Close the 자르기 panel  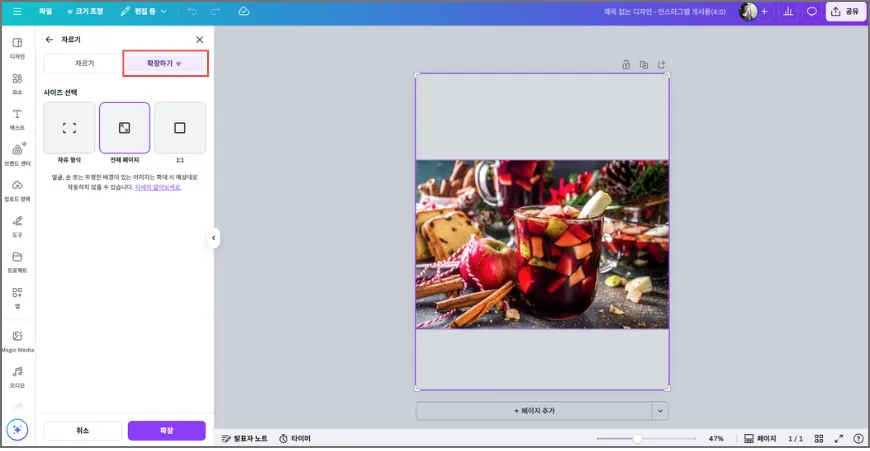[200, 39]
